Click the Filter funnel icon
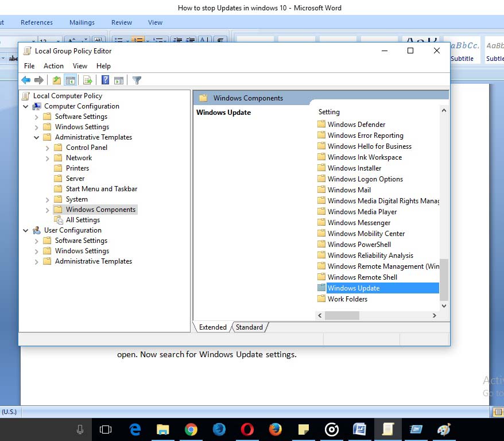Viewport: 504px width, 441px height. (x=137, y=80)
